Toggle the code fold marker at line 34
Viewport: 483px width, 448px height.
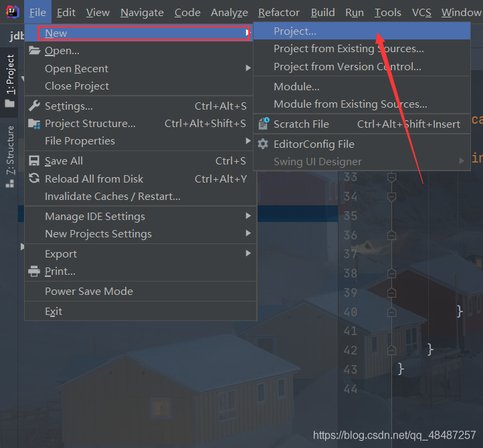[391, 197]
